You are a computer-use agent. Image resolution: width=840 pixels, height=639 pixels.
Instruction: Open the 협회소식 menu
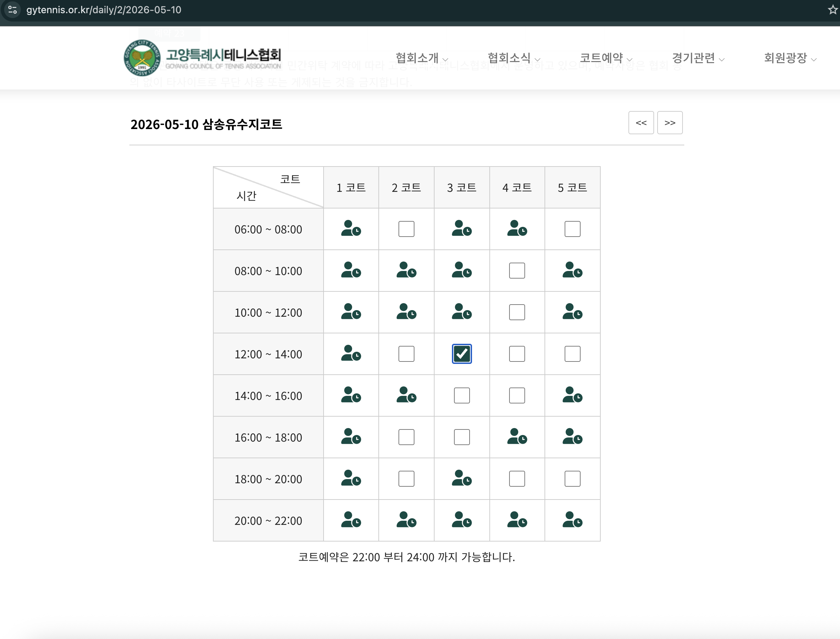513,58
